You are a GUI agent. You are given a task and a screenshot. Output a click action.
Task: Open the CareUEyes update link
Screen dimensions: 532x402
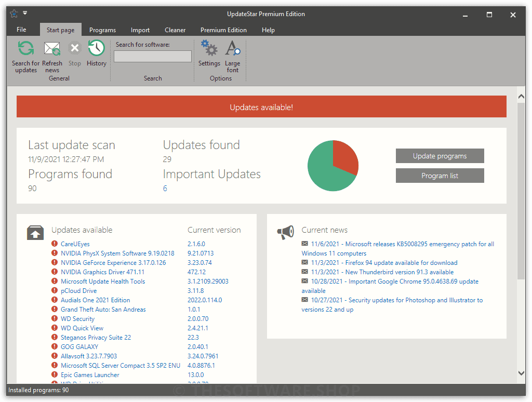[x=75, y=244]
